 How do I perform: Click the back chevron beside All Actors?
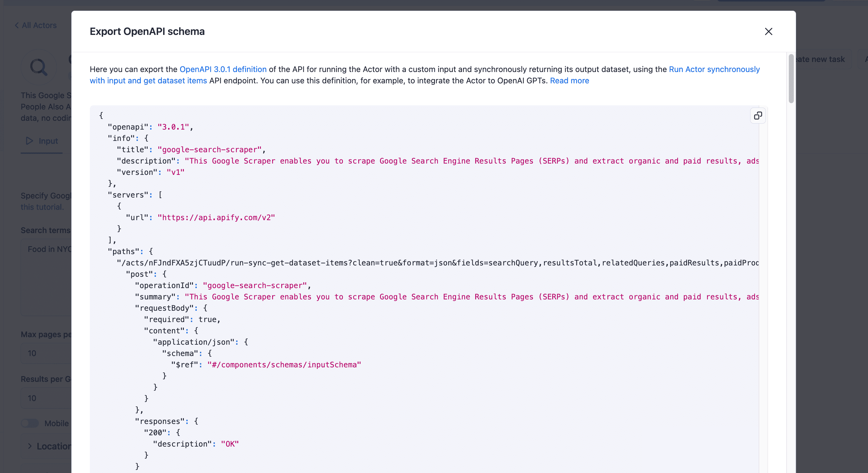pyautogui.click(x=17, y=25)
